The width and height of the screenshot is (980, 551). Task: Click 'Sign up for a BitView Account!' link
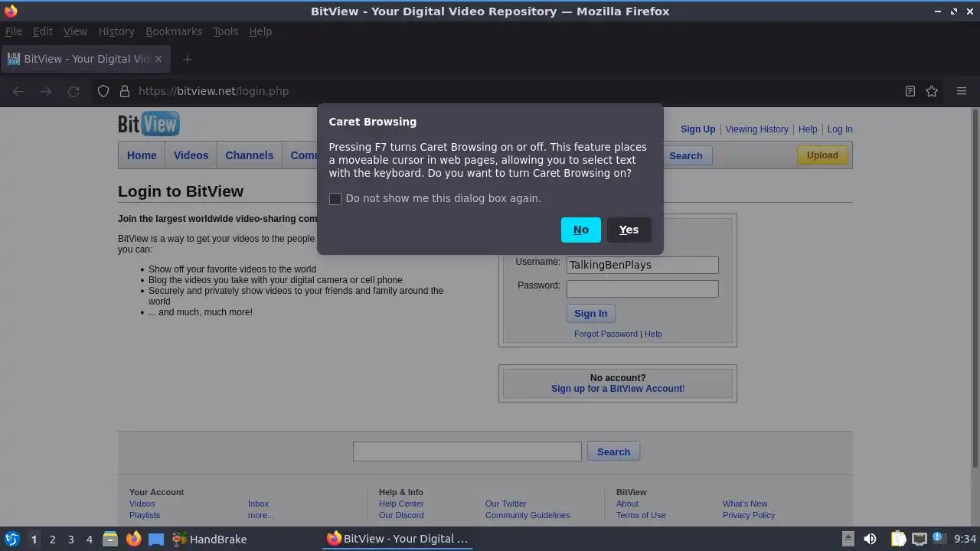tap(618, 389)
